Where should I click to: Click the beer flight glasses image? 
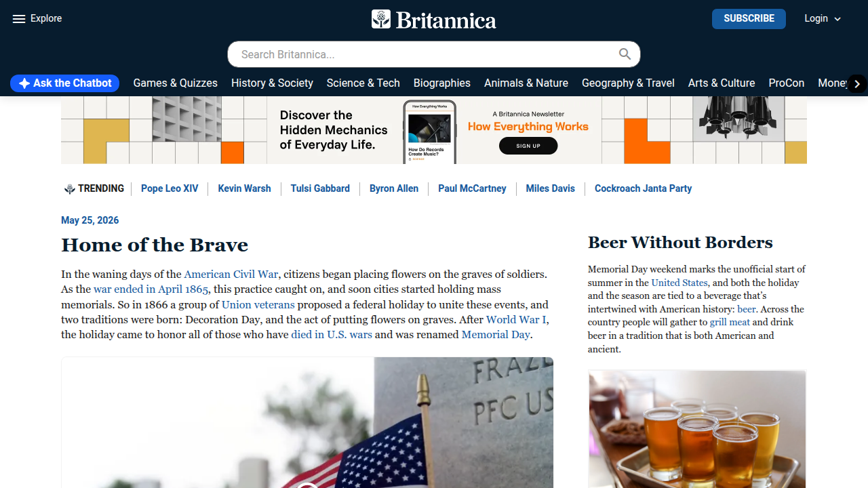697,429
